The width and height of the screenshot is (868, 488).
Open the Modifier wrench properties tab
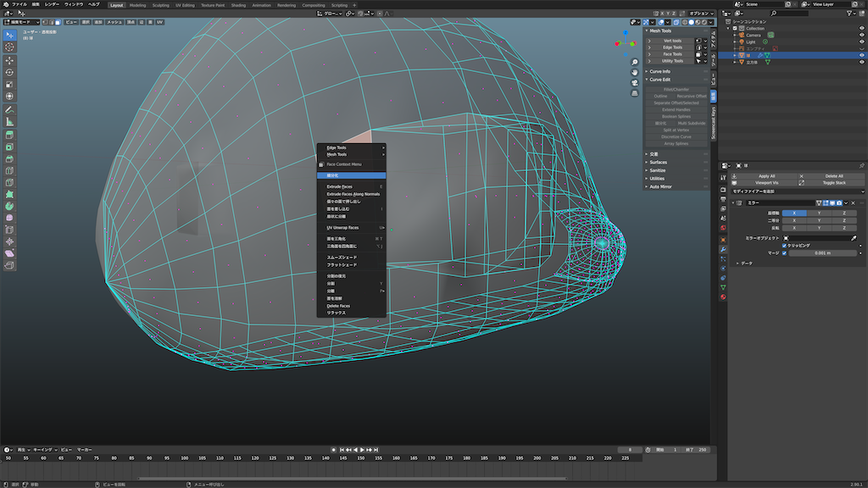click(x=723, y=250)
